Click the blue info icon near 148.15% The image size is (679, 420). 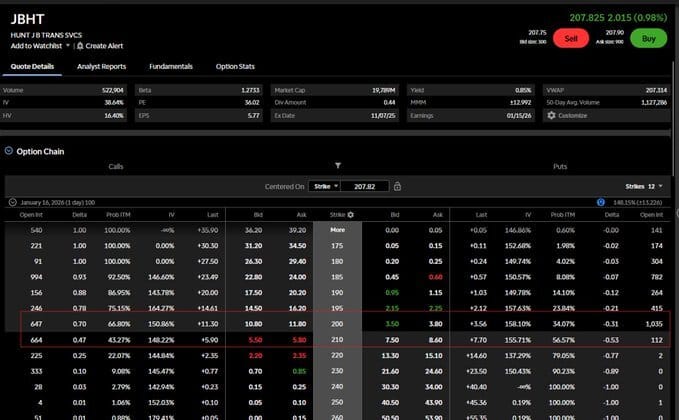pyautogui.click(x=601, y=202)
